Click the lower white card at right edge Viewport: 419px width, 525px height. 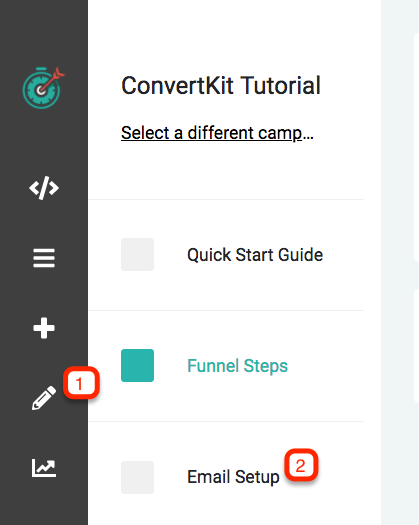416,346
